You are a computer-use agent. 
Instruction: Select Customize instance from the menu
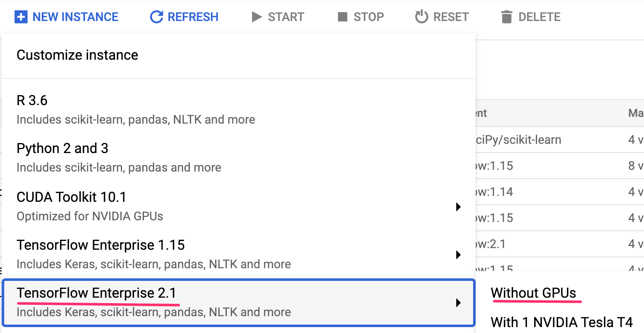(x=77, y=55)
